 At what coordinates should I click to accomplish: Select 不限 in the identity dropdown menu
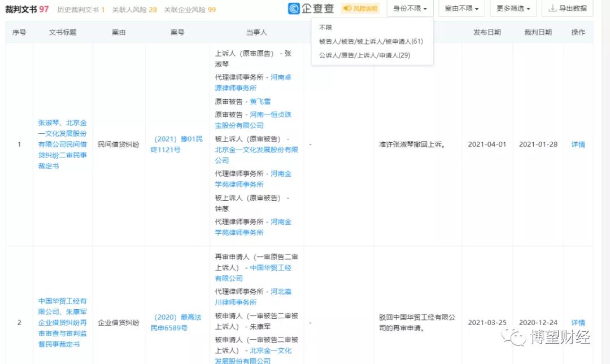[x=325, y=27]
